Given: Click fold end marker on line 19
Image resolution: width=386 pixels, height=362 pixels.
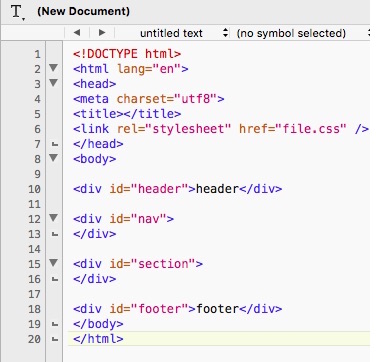Looking at the screenshot, I should pos(55,324).
